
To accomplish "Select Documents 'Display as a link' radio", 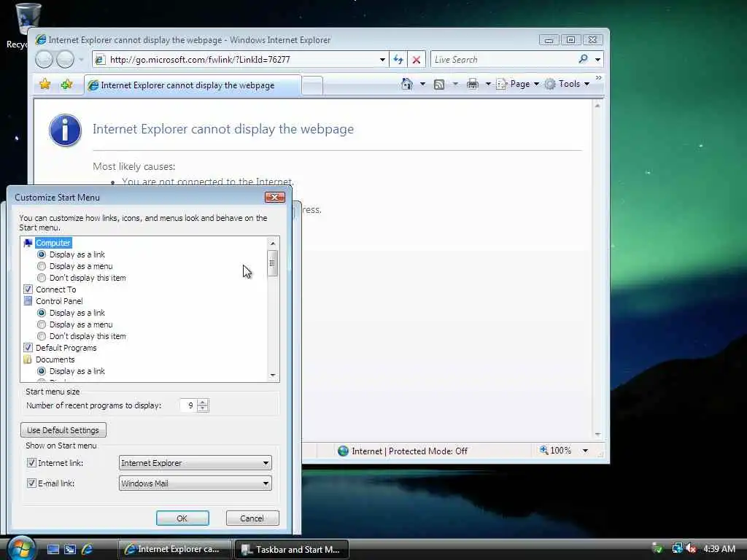I will point(42,371).
